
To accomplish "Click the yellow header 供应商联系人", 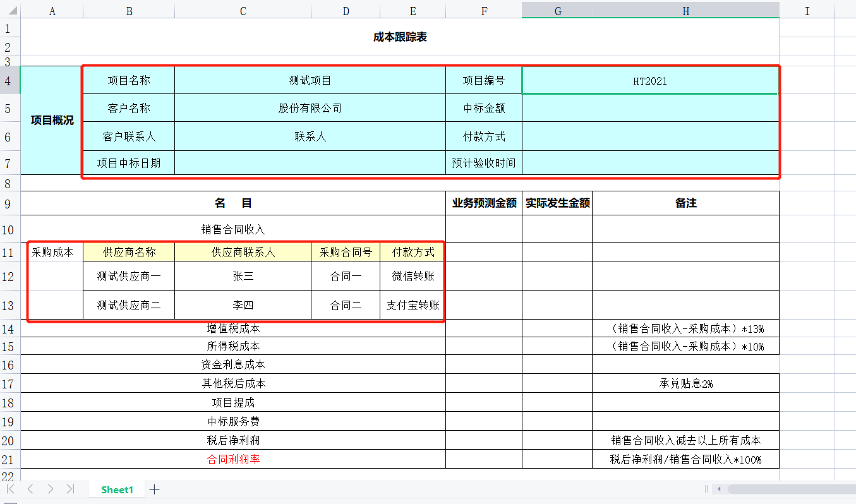I will [x=243, y=252].
